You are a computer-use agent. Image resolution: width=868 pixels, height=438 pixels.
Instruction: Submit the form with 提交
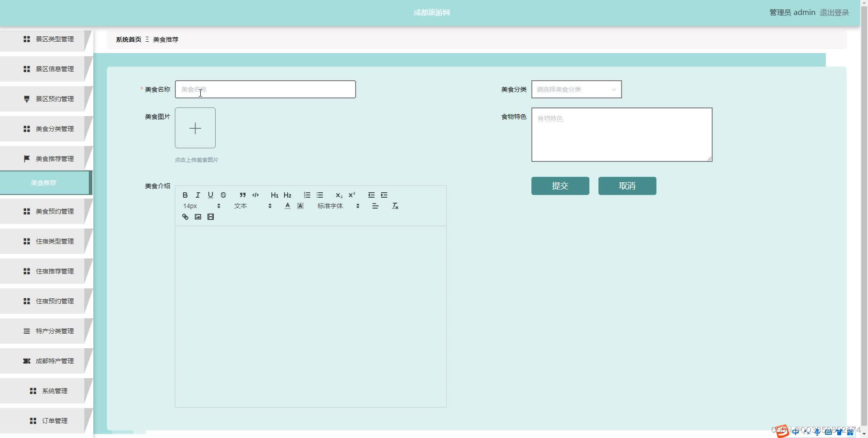pyautogui.click(x=560, y=186)
